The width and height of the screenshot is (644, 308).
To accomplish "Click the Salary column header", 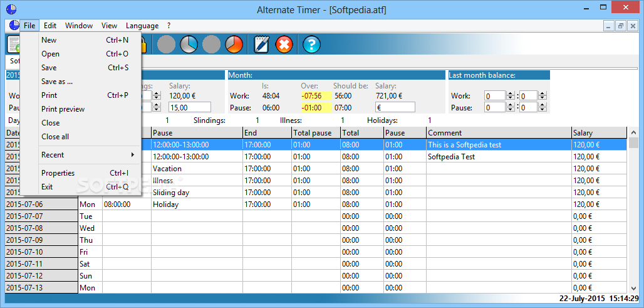I will [599, 133].
